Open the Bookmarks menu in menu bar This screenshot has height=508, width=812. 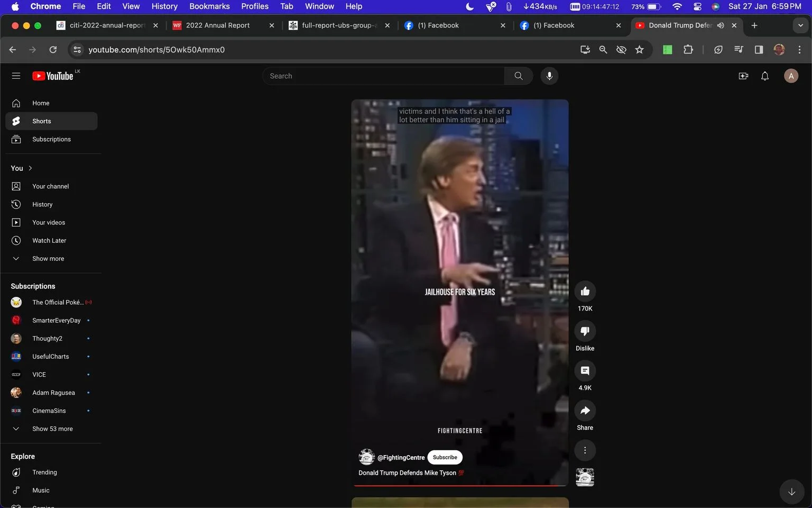[209, 6]
